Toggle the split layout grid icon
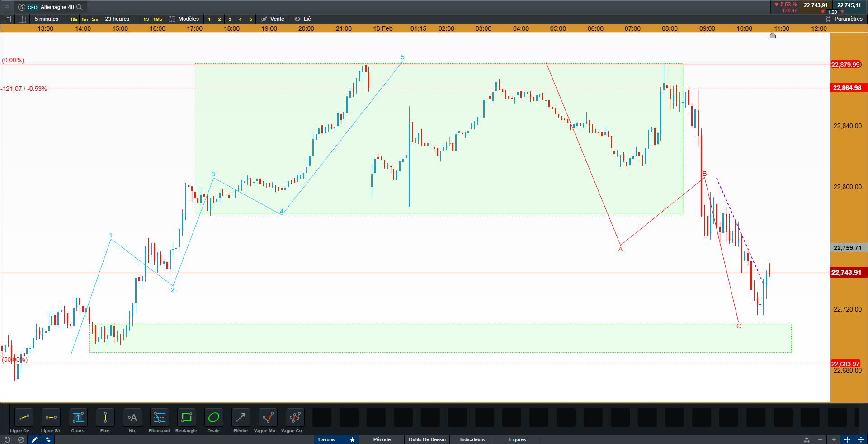Viewport: 868px width, 444px height. point(22,19)
